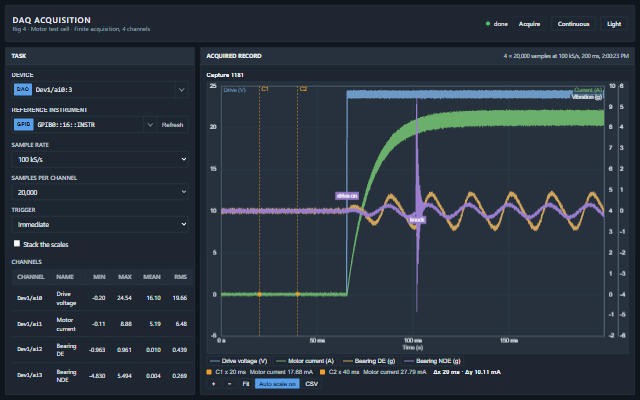Screen dimensions: 640x400
Task: Enable Continuous acquisition mode
Action: click(x=573, y=24)
